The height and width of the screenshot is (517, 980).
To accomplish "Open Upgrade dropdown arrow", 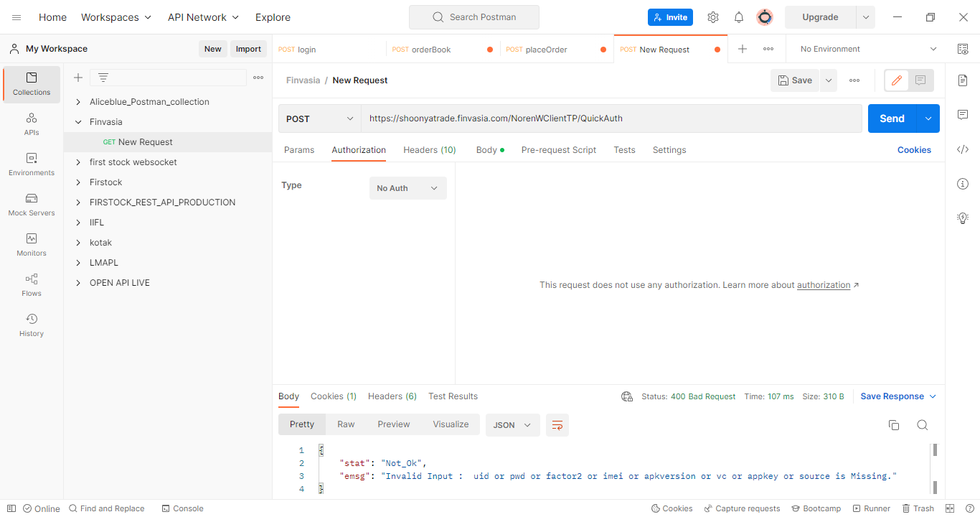I will click(866, 17).
